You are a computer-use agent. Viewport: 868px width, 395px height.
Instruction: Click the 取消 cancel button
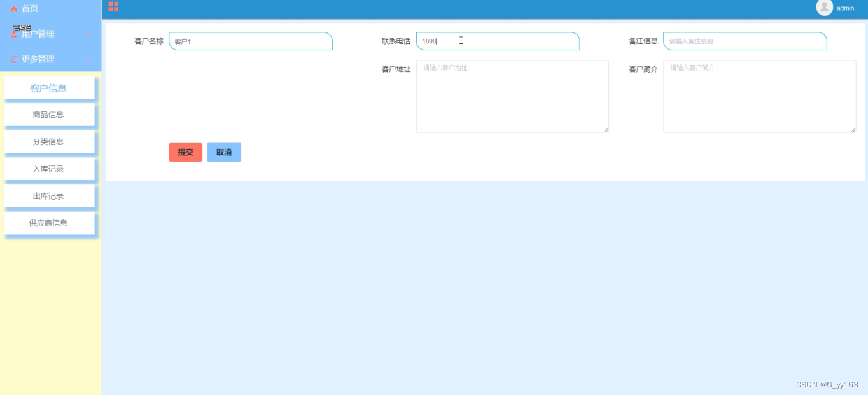(224, 152)
